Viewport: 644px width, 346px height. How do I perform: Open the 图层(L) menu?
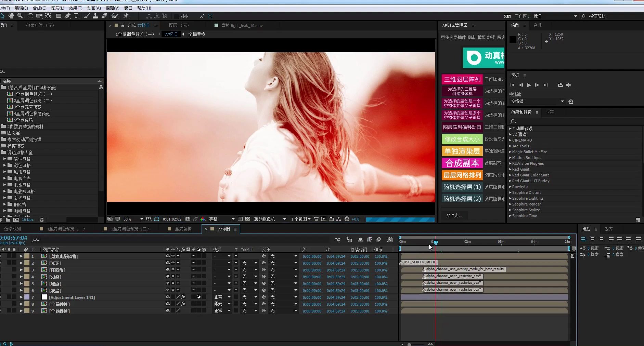click(x=57, y=8)
